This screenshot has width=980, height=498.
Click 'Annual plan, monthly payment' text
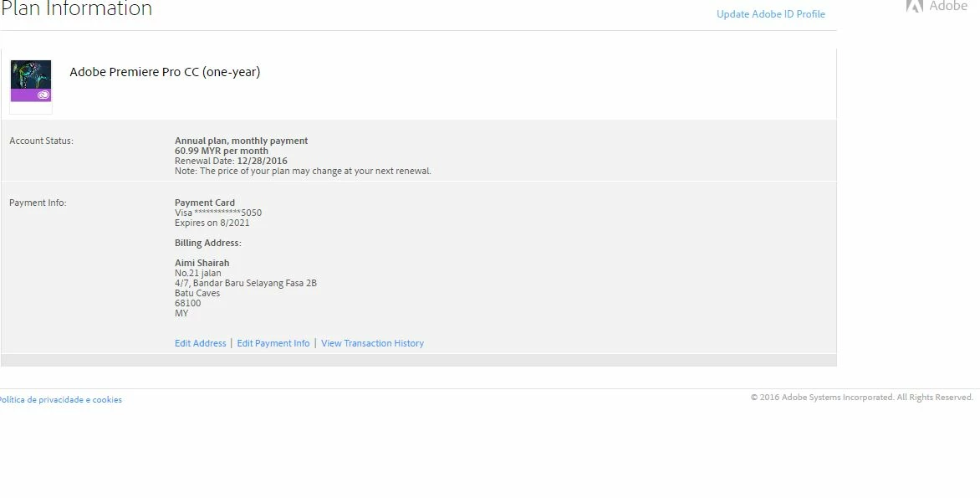click(242, 141)
